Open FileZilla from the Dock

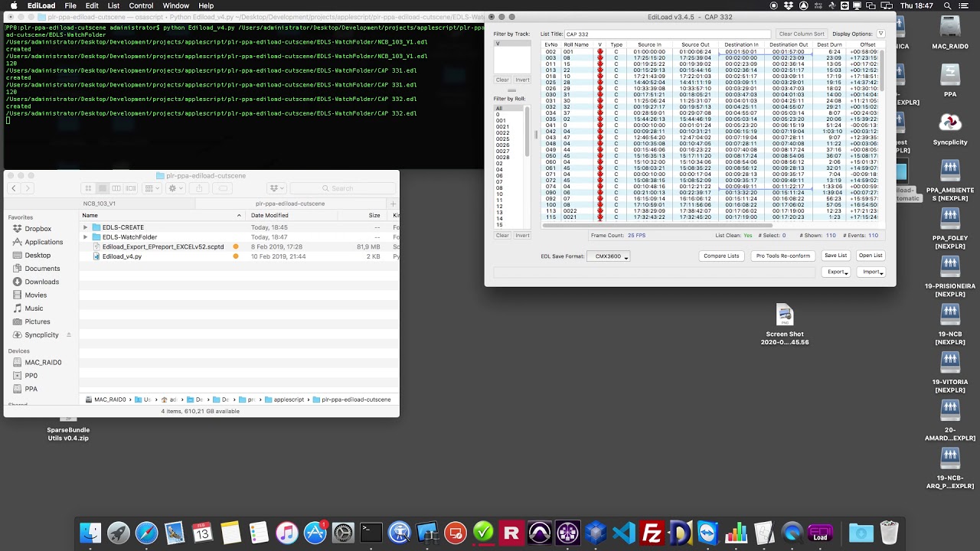pos(652,533)
